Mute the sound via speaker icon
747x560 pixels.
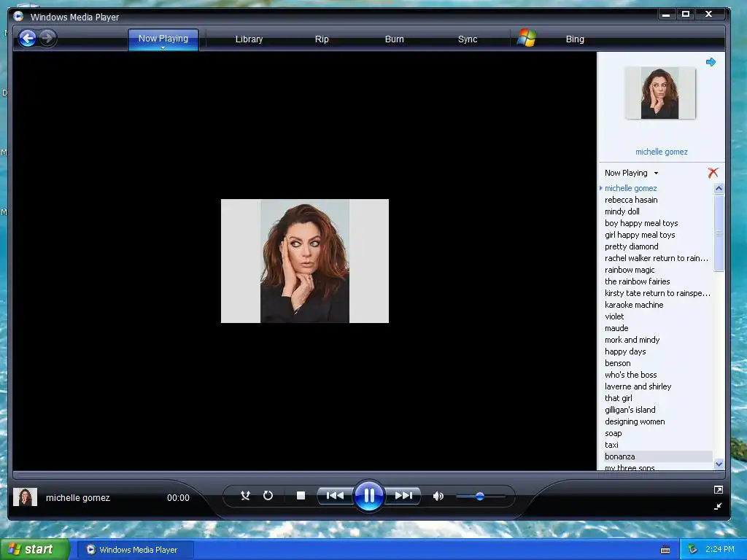click(438, 496)
